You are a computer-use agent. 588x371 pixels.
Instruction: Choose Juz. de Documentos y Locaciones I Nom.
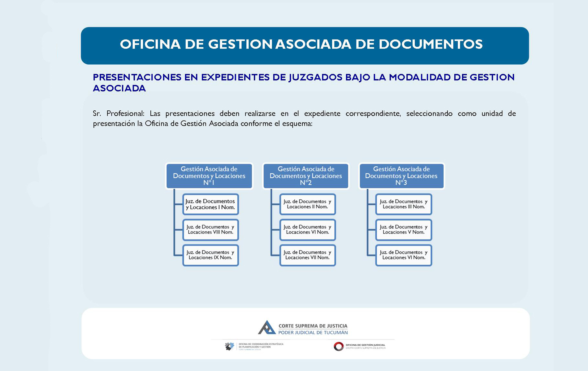click(211, 204)
